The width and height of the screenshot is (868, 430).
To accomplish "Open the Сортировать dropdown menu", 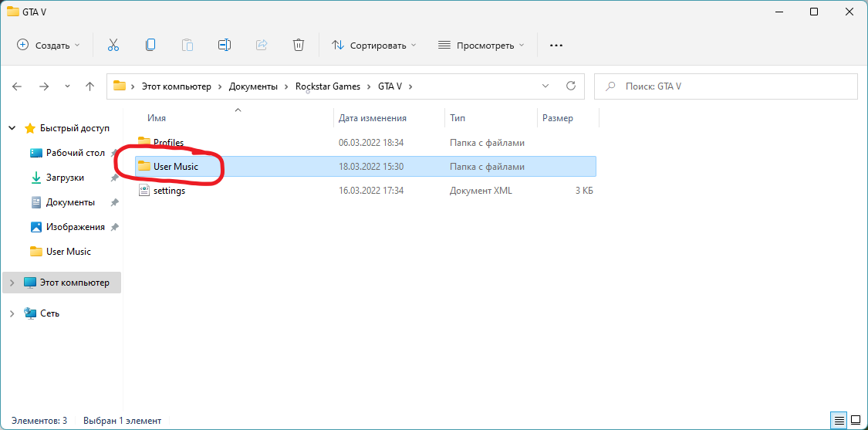I will click(x=373, y=46).
